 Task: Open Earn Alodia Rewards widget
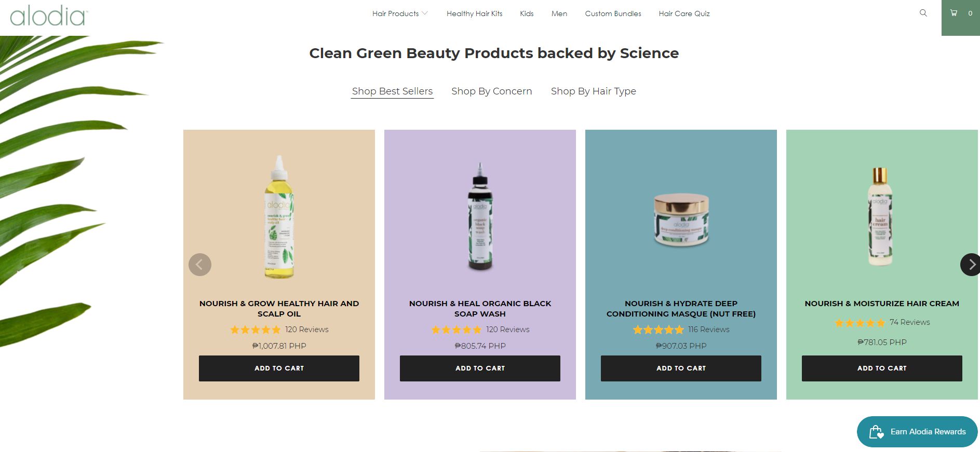click(917, 432)
